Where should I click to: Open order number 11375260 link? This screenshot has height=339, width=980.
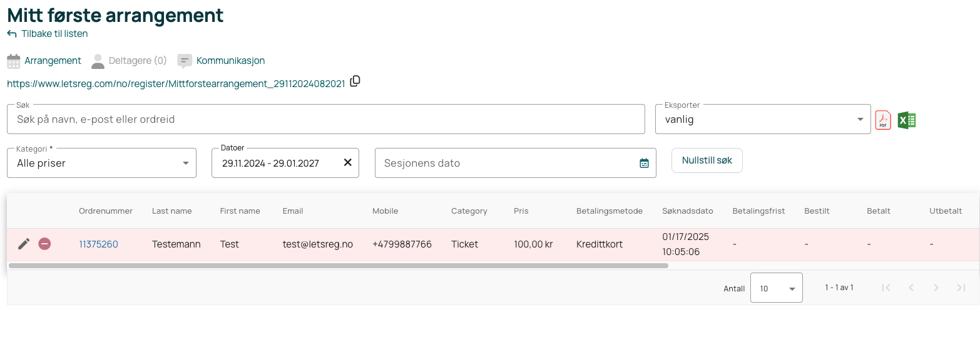[98, 244]
